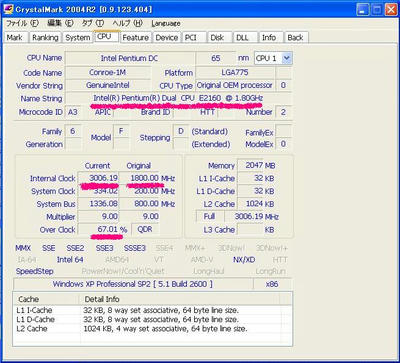Close the CrystalMark window

pos(391,9)
